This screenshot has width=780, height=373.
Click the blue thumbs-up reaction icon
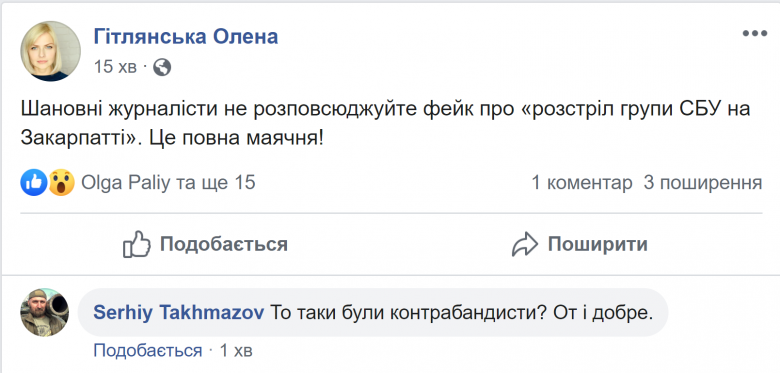click(33, 183)
